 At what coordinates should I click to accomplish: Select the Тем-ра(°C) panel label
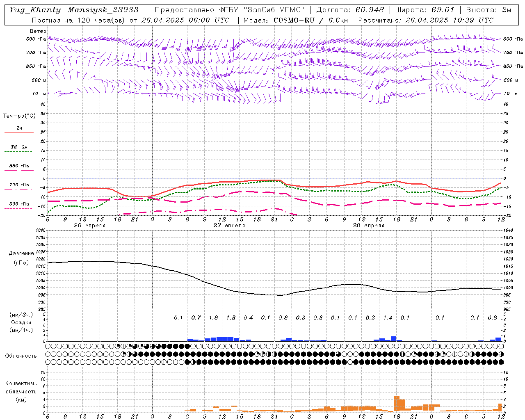click(x=19, y=116)
